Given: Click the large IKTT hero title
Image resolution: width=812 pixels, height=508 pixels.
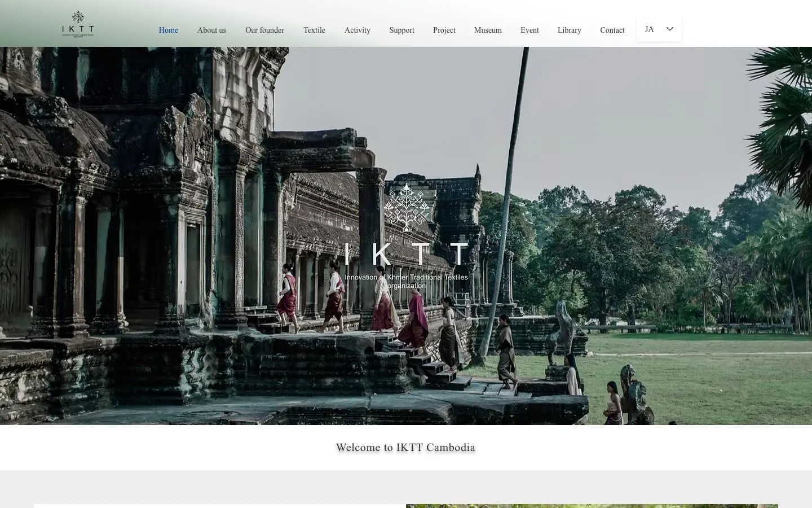Looking at the screenshot, I should [406, 254].
